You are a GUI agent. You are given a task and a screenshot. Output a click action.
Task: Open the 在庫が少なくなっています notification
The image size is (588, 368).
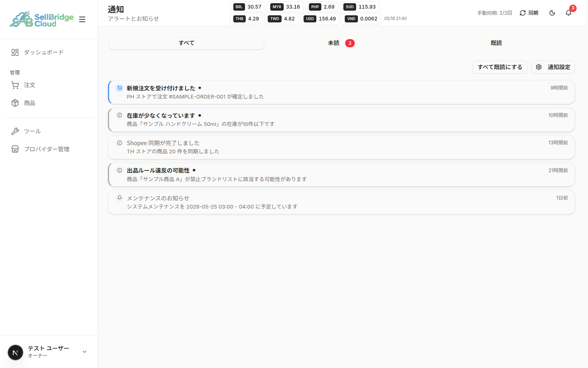[x=341, y=120]
